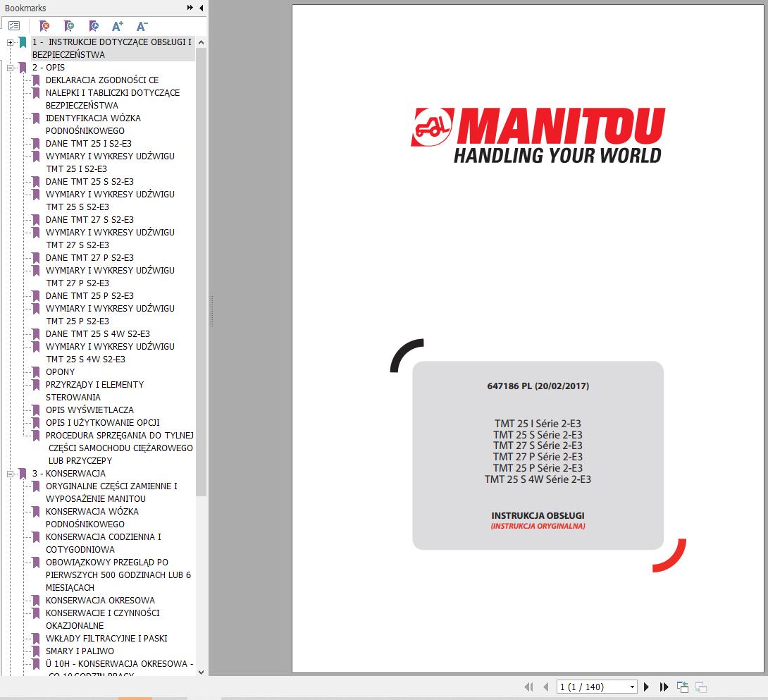The width and height of the screenshot is (768, 700).
Task: Open the page number dropdown
Action: coord(632,687)
